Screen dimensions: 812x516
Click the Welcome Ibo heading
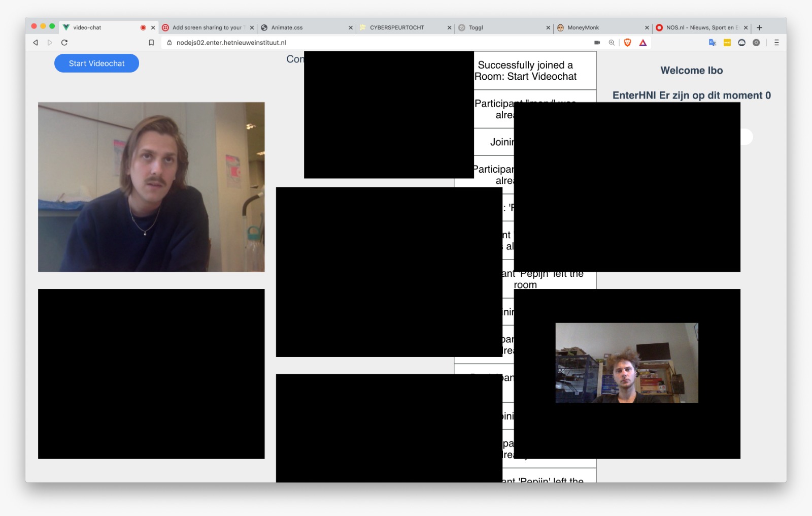click(692, 71)
